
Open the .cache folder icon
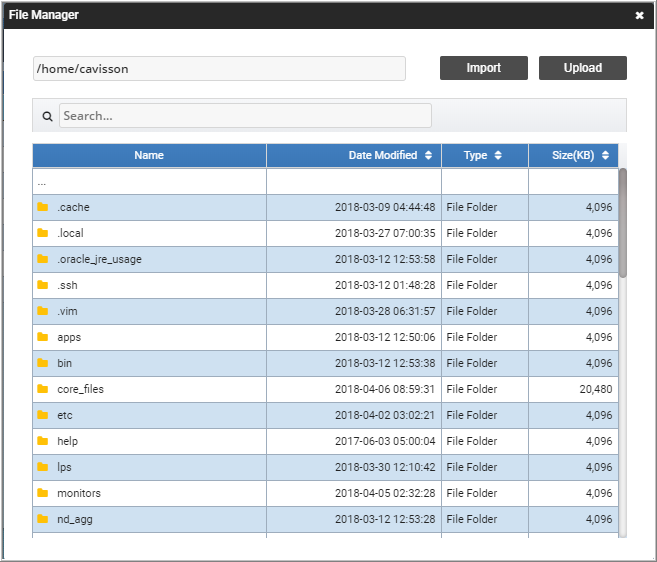tap(43, 207)
